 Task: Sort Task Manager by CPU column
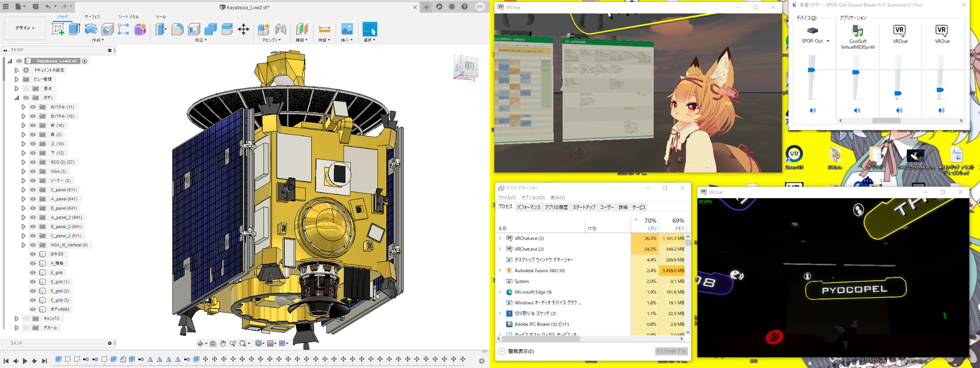click(645, 224)
